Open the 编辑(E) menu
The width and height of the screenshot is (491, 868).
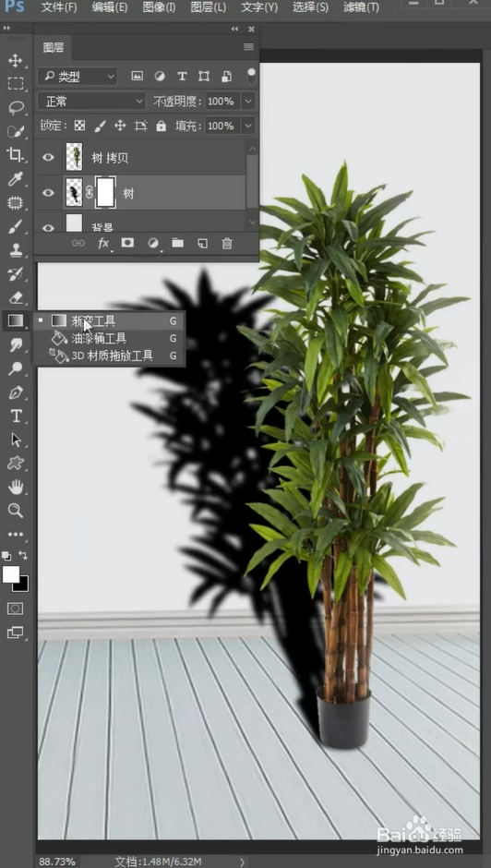[110, 7]
